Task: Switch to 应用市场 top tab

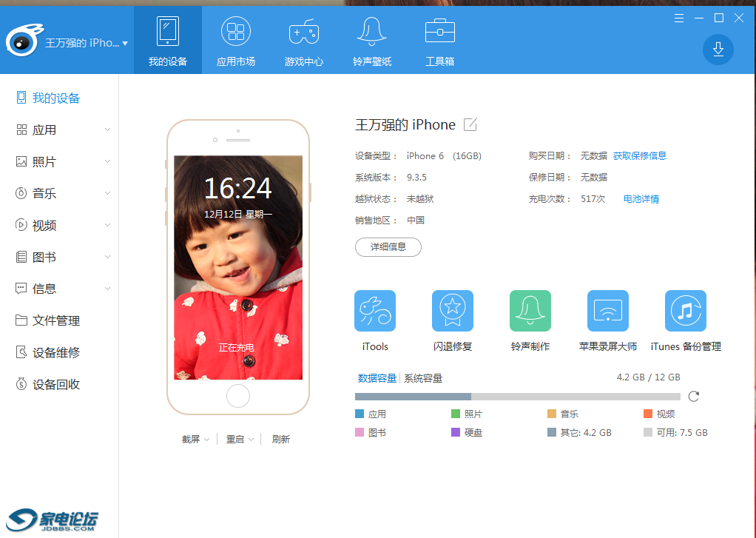Action: pos(236,40)
